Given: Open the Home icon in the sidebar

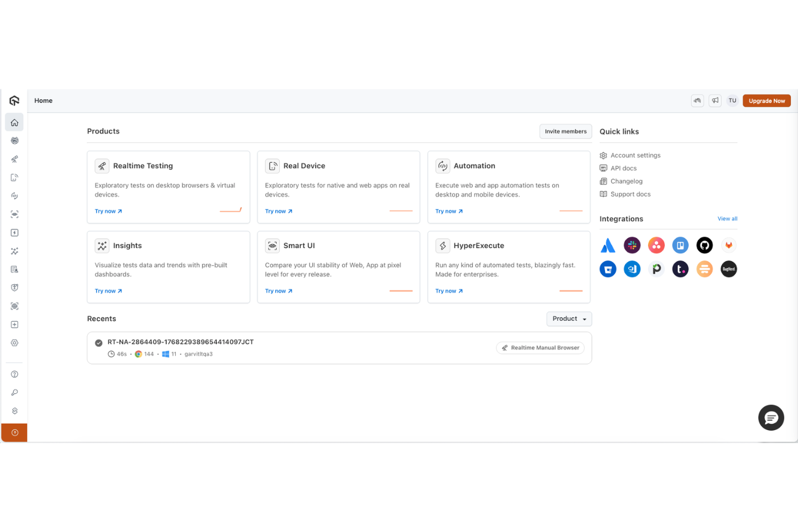Looking at the screenshot, I should point(15,122).
